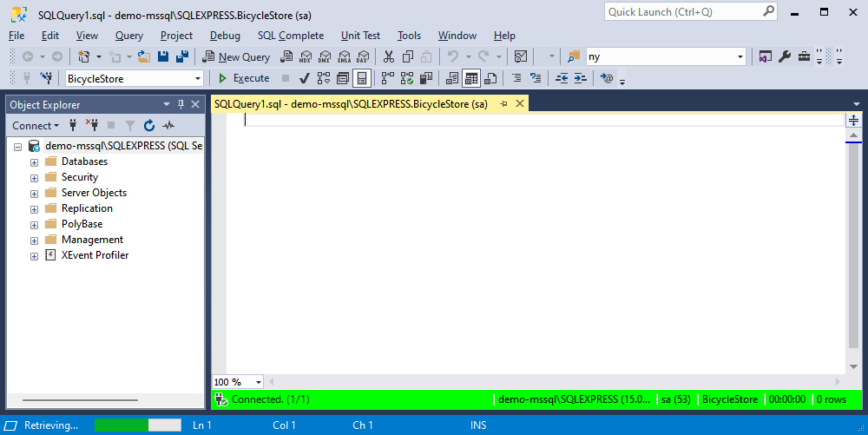The width and height of the screenshot is (868, 435).
Task: Comment out the selected lines
Action: click(x=516, y=78)
